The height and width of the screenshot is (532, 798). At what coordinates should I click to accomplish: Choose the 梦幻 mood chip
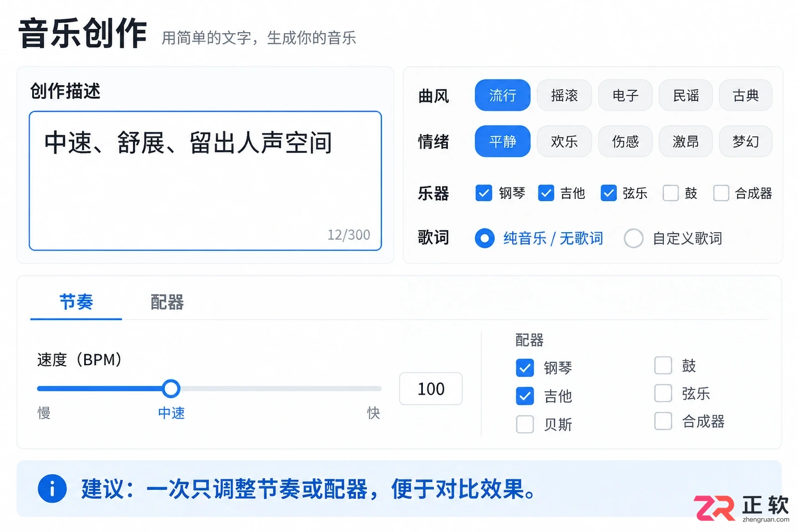pos(745,141)
